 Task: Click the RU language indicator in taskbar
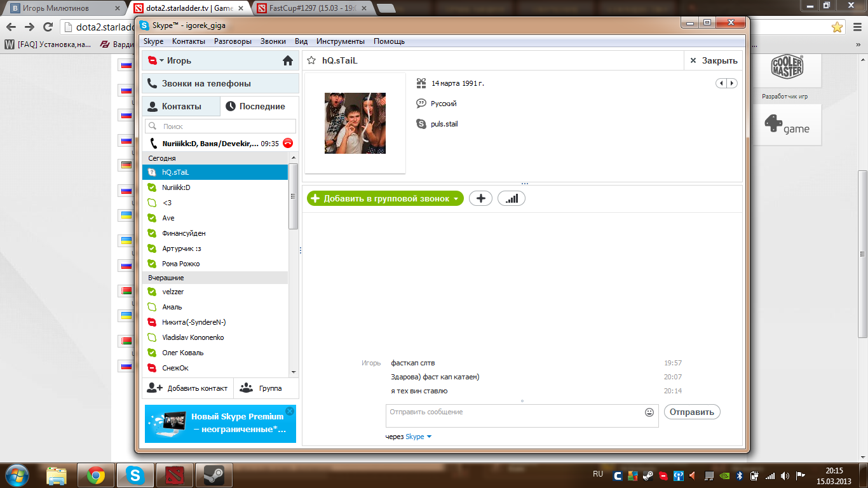point(597,474)
